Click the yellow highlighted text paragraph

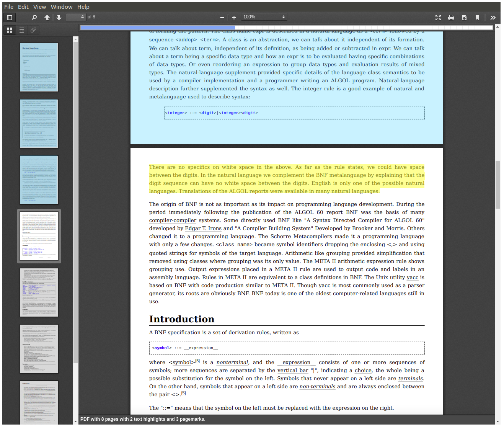pos(287,179)
